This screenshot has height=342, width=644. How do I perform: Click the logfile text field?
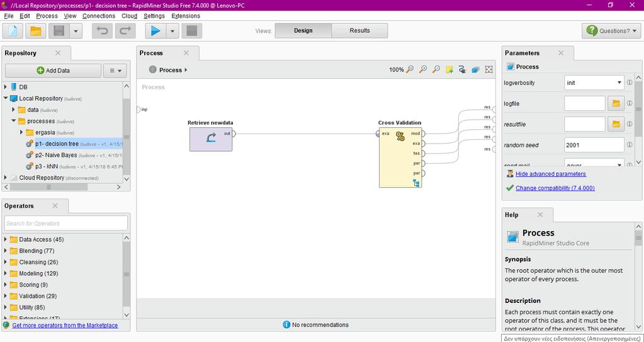[584, 103]
